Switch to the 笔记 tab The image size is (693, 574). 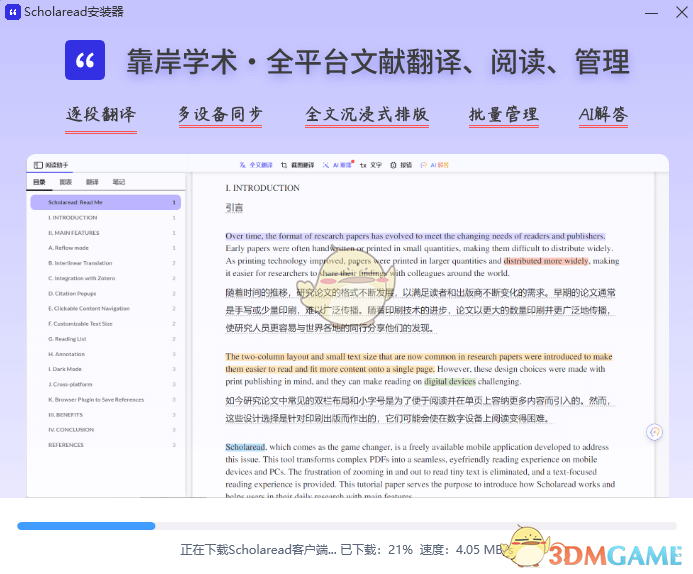(118, 182)
